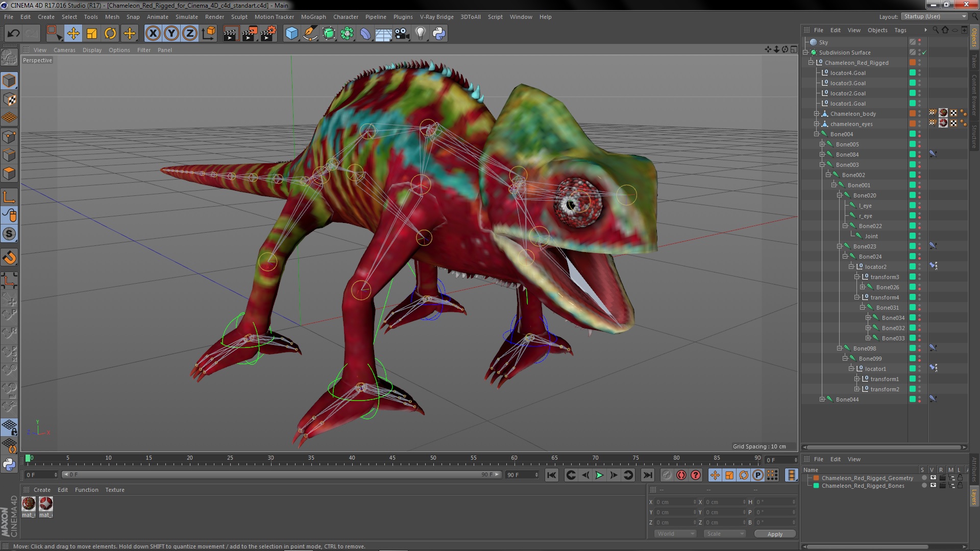Click the coordinate system icon
980x551 pixels.
pos(209,34)
